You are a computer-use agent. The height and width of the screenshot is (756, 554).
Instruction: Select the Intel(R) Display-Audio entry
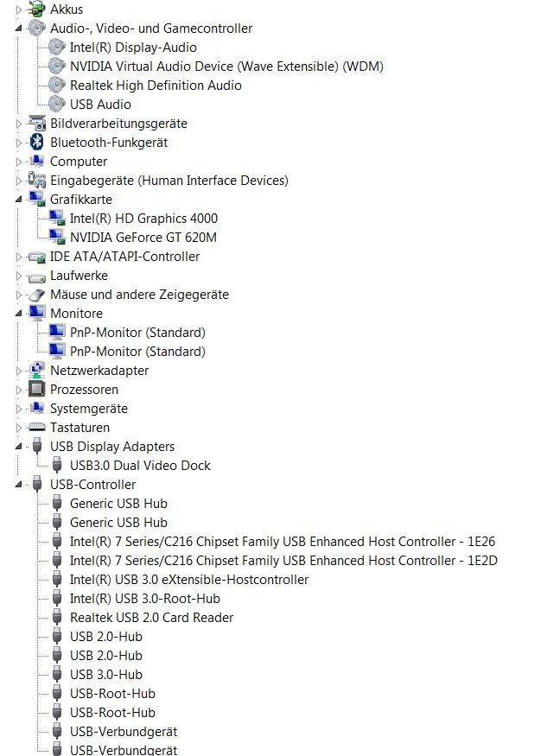[x=133, y=48]
